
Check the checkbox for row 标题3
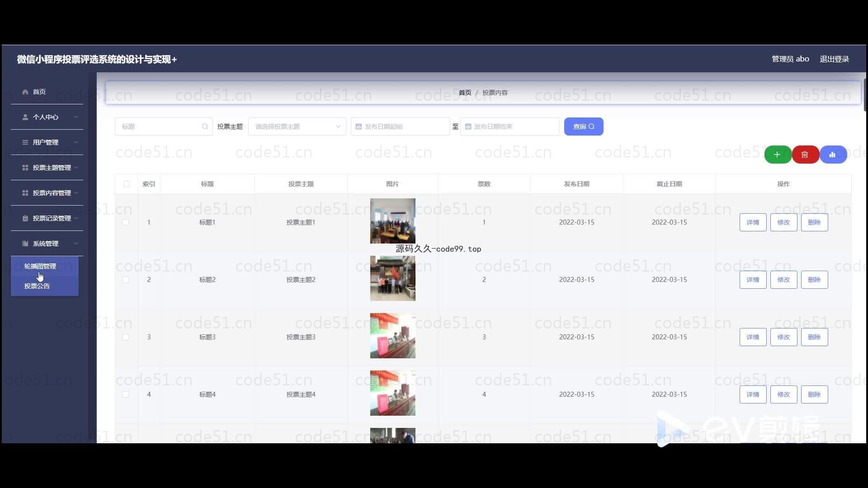[126, 337]
